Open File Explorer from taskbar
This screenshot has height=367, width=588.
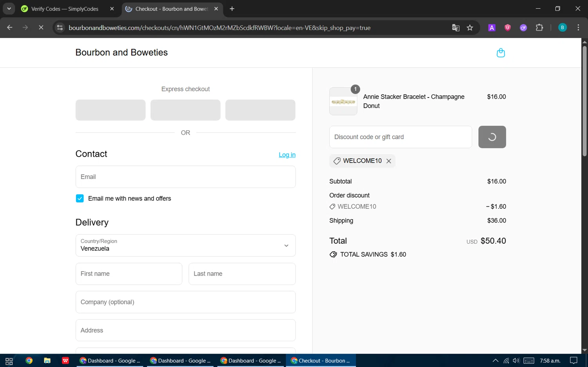pyautogui.click(x=47, y=361)
